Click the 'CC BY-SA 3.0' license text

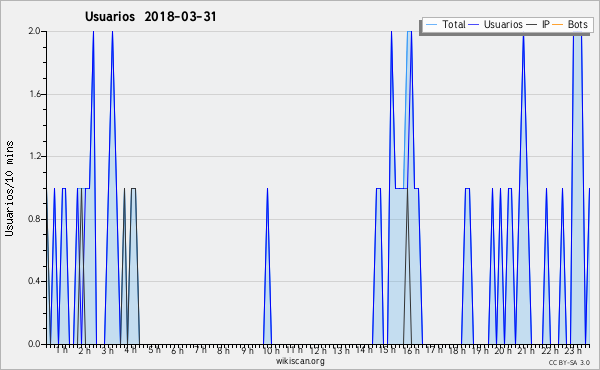tap(569, 362)
